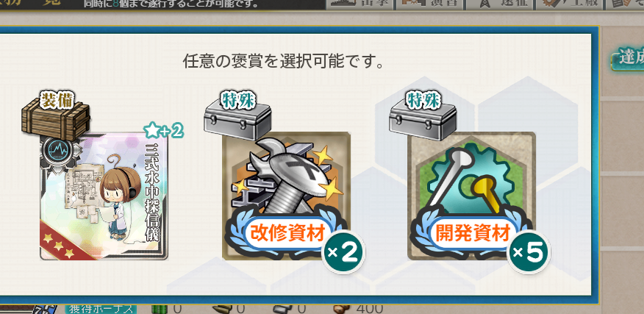The image size is (644, 314).
Task: Click the ★+2 improvement level indicator
Action: (x=163, y=131)
